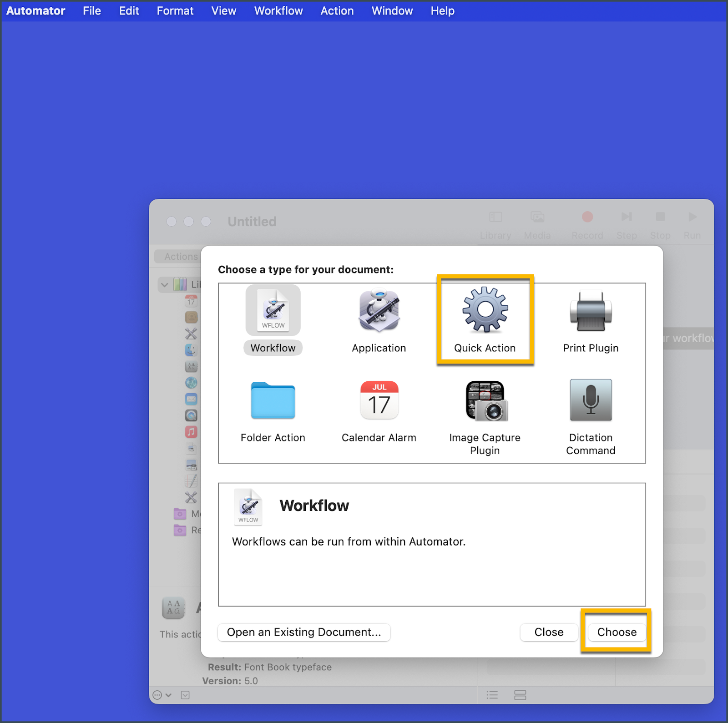728x723 pixels.
Task: Click the Record toolbar button
Action: pos(587,225)
